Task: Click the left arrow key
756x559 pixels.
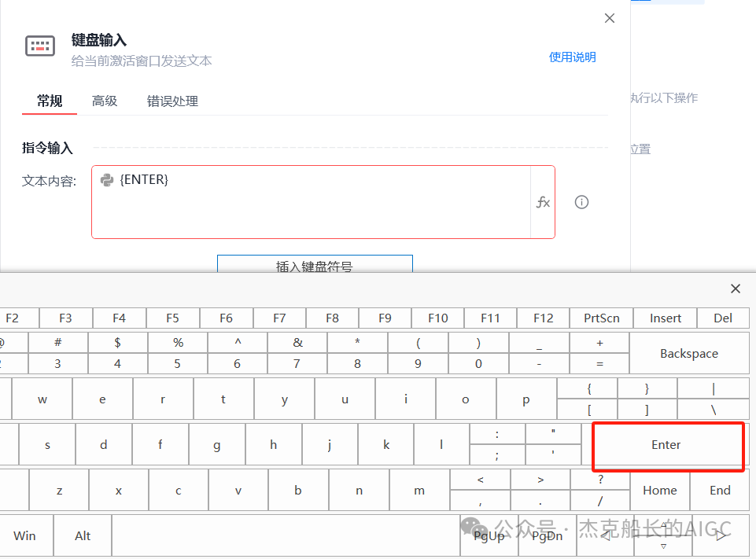Action: tap(605, 536)
